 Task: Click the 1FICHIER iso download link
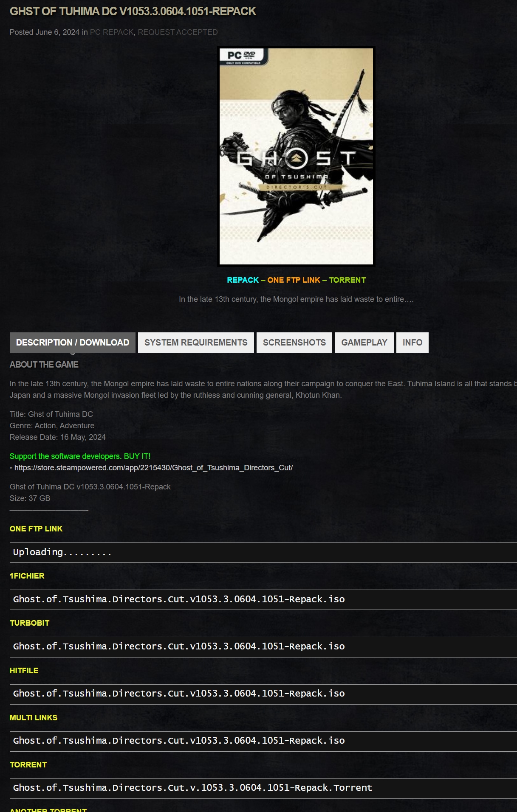179,599
